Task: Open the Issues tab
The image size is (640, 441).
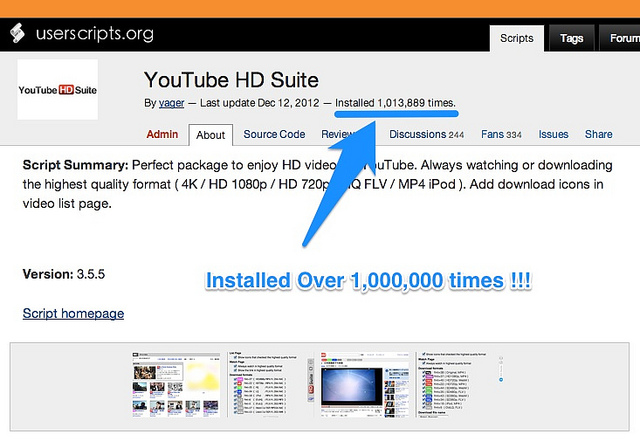Action: coord(553,134)
